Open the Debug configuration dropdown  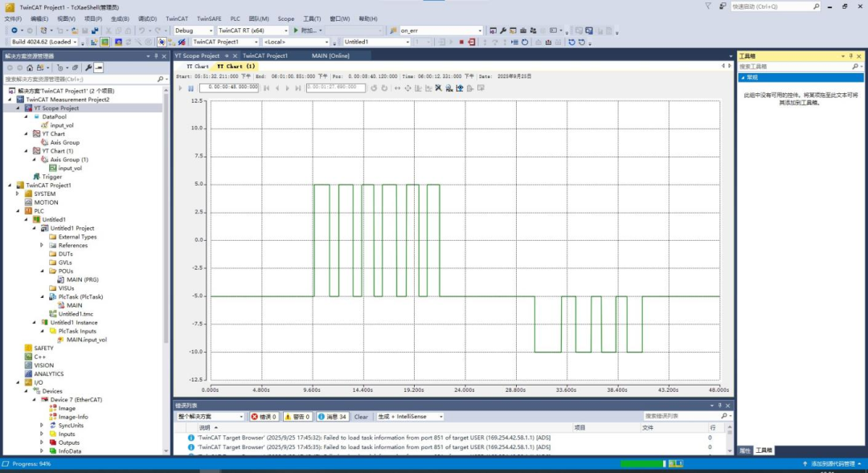click(x=194, y=31)
